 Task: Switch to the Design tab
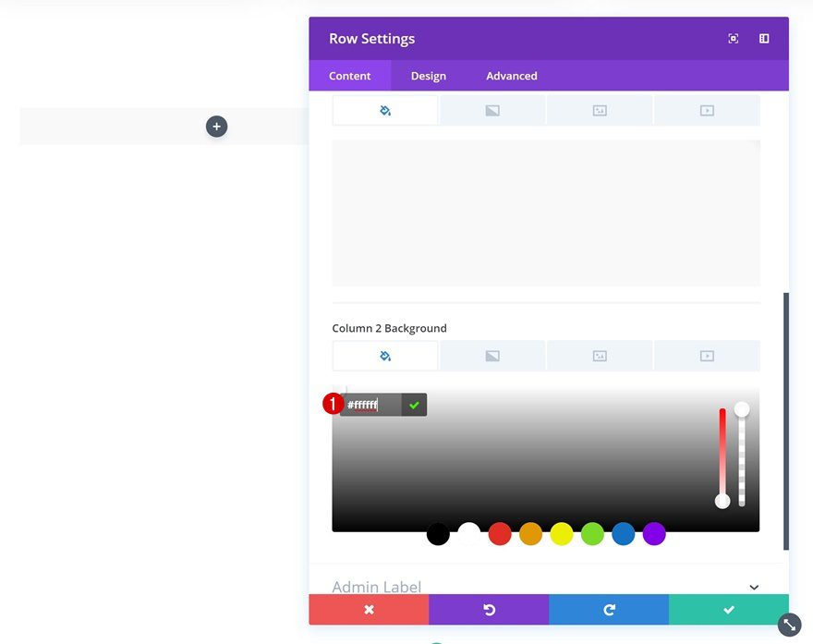coord(428,76)
